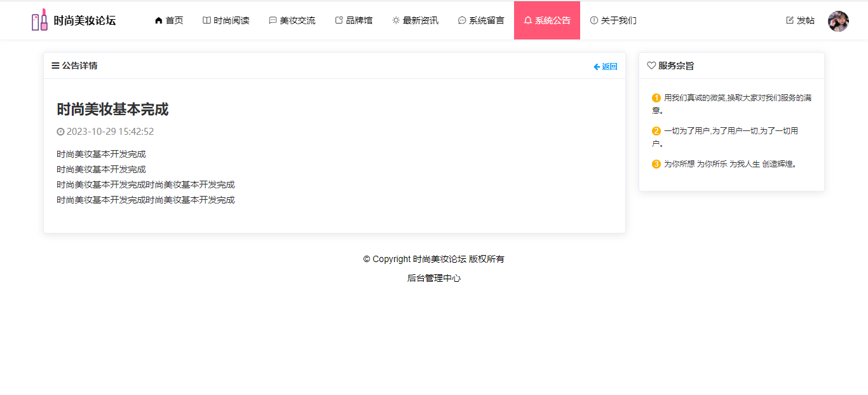Image resolution: width=868 pixels, height=395 pixels.
Task: Click the text 用我们真诚的微笑
Action: (x=695, y=98)
